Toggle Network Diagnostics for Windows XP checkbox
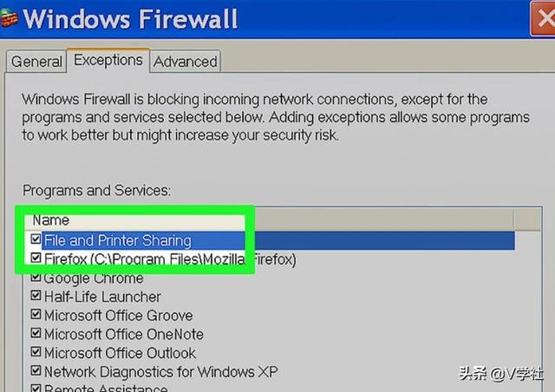Image resolution: width=555 pixels, height=392 pixels. pyautogui.click(x=36, y=370)
